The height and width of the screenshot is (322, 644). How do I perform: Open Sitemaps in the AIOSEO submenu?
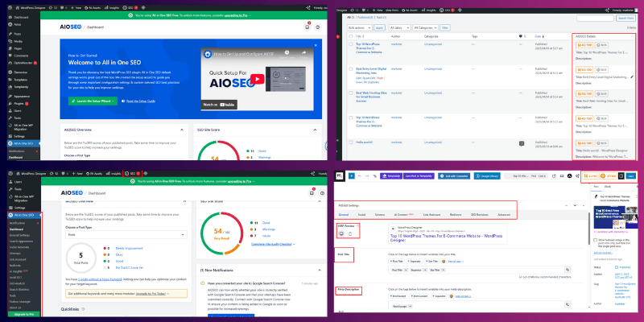14,254
